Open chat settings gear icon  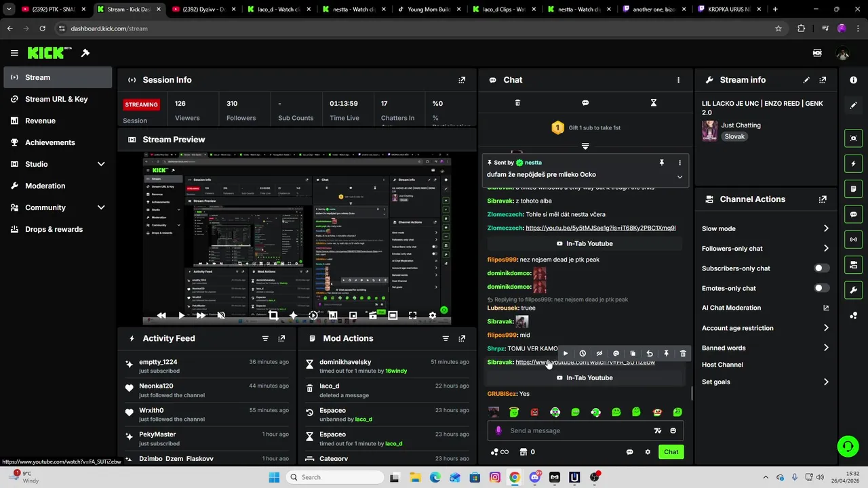(648, 452)
